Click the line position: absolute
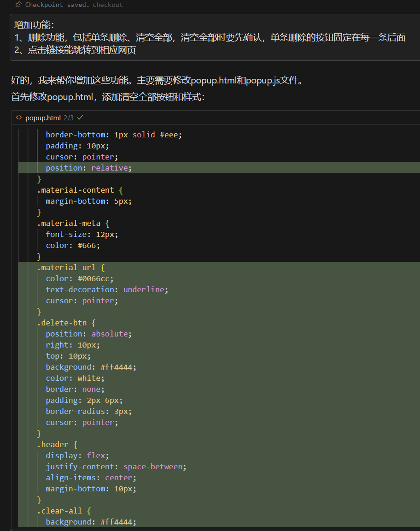This screenshot has width=420, height=531. pos(89,334)
